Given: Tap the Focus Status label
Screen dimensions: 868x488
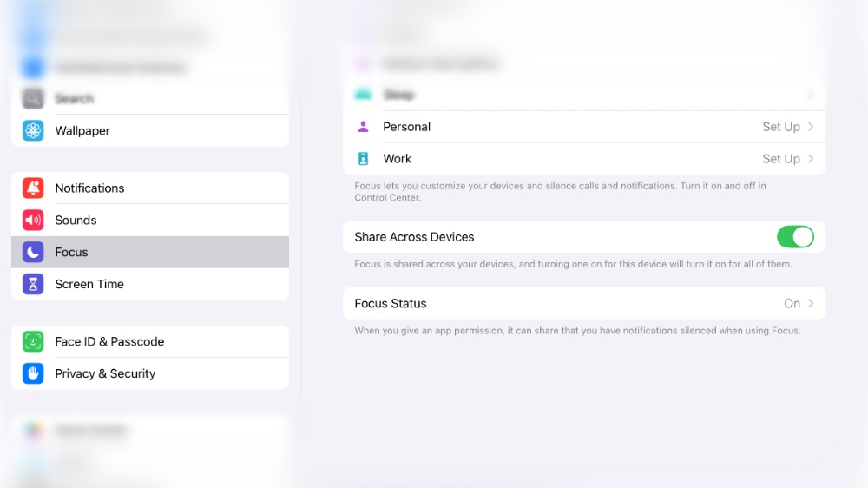Looking at the screenshot, I should pyautogui.click(x=391, y=304).
